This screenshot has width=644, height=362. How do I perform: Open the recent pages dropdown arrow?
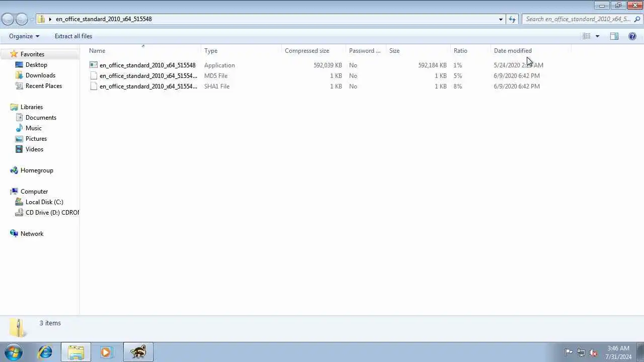pos(32,19)
